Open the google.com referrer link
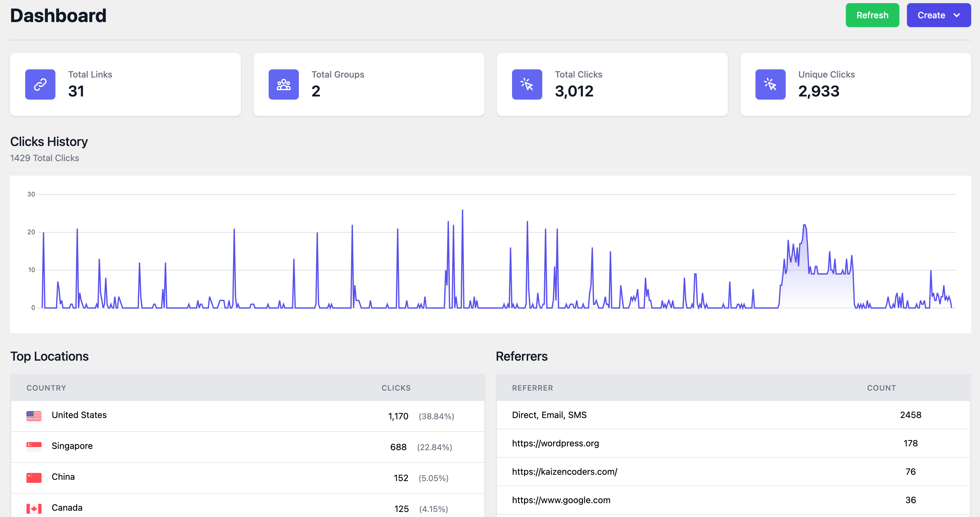This screenshot has height=517, width=980. [x=561, y=500]
